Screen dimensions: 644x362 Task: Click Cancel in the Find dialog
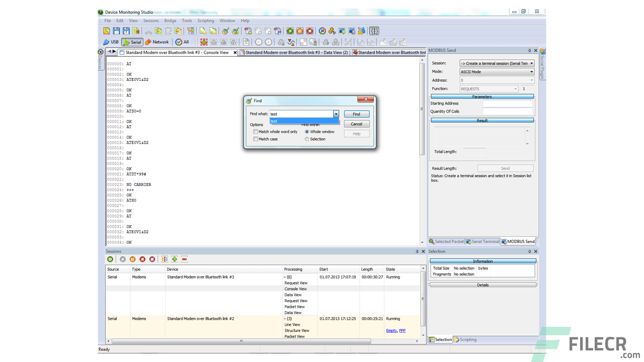click(x=356, y=124)
